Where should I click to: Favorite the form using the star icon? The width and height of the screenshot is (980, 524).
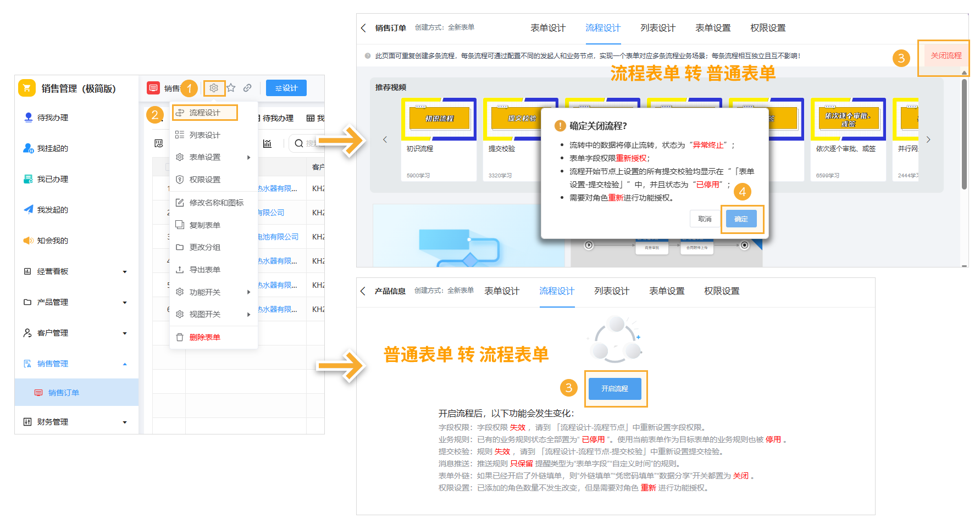click(231, 87)
